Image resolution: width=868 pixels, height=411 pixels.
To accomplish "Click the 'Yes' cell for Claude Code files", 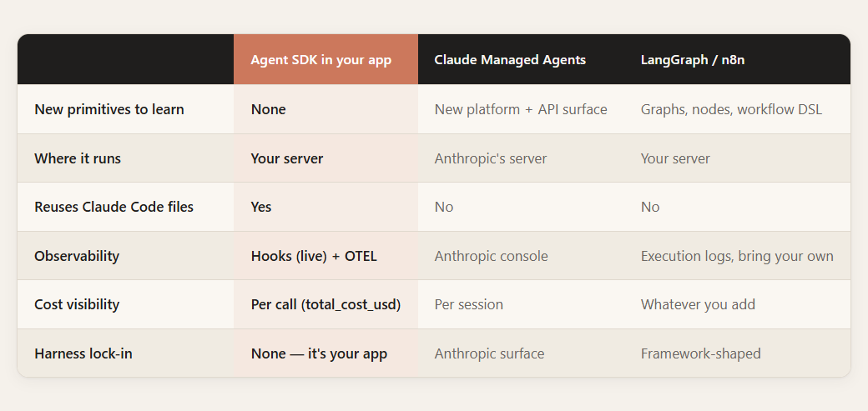I will coord(261,207).
